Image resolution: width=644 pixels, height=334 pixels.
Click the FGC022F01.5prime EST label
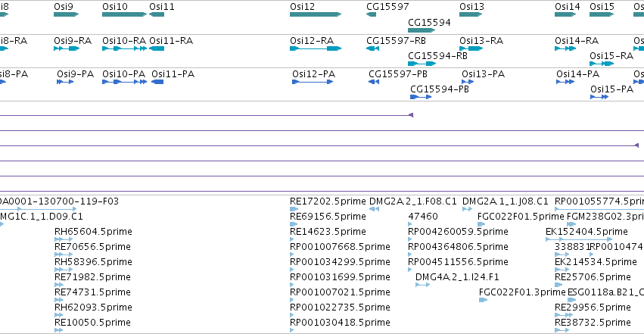point(521,217)
